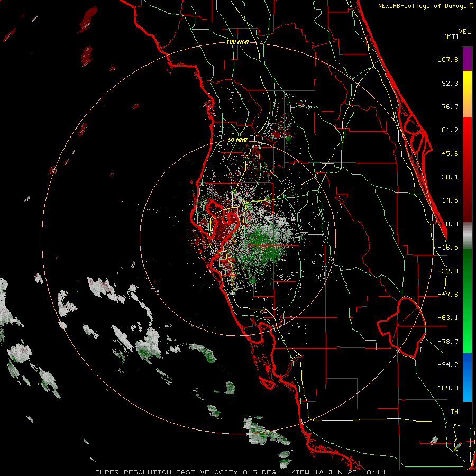
Task: Click the -94.2 scale value
Action: (448, 364)
